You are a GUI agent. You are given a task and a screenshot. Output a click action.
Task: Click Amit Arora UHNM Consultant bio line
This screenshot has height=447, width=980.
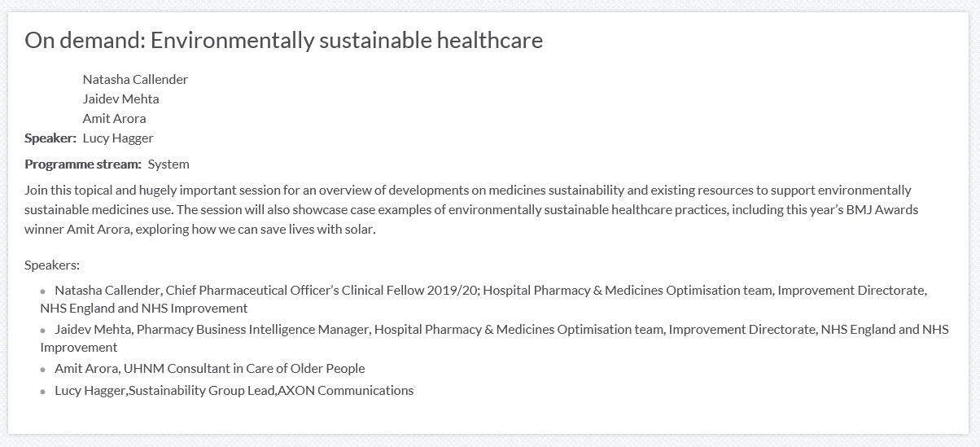[209, 368]
